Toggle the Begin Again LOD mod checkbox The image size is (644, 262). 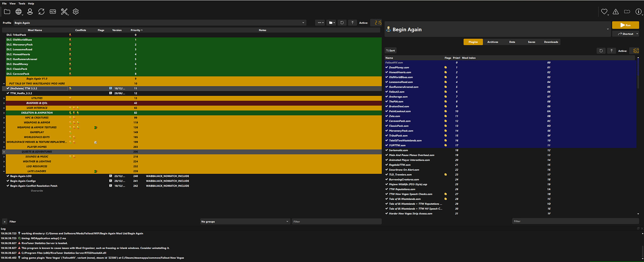point(8,176)
